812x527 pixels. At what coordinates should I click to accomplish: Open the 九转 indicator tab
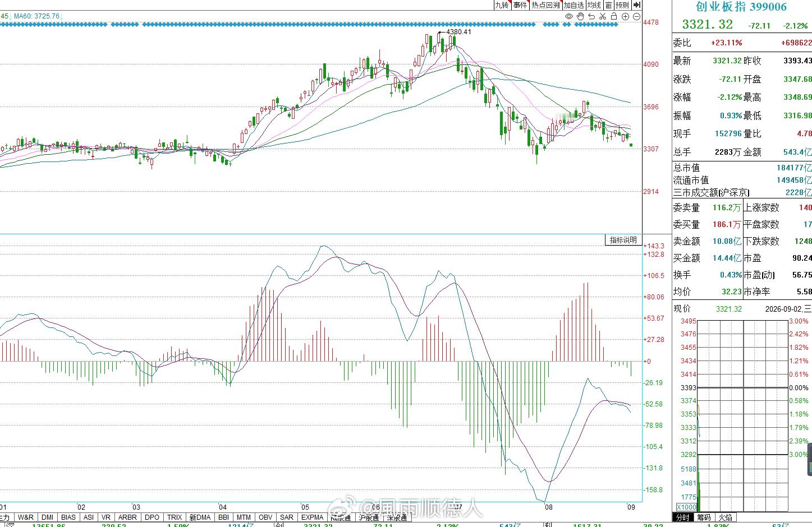[502, 5]
